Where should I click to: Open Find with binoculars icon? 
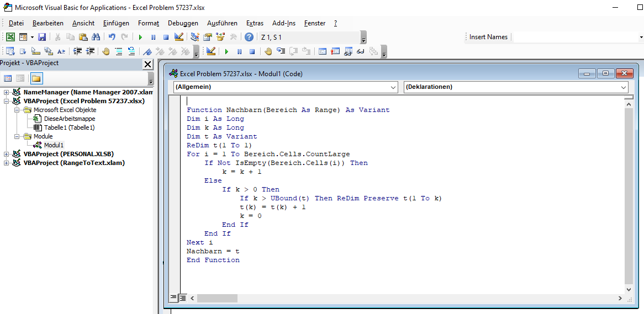pyautogui.click(x=96, y=38)
